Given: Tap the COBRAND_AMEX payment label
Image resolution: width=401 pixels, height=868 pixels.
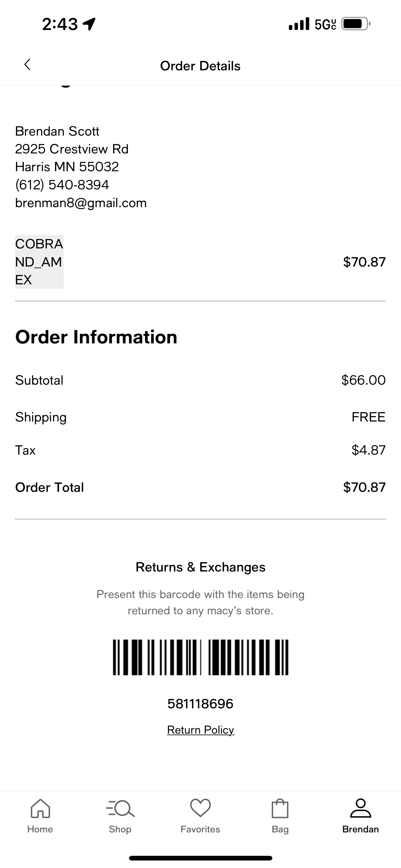Looking at the screenshot, I should [39, 262].
